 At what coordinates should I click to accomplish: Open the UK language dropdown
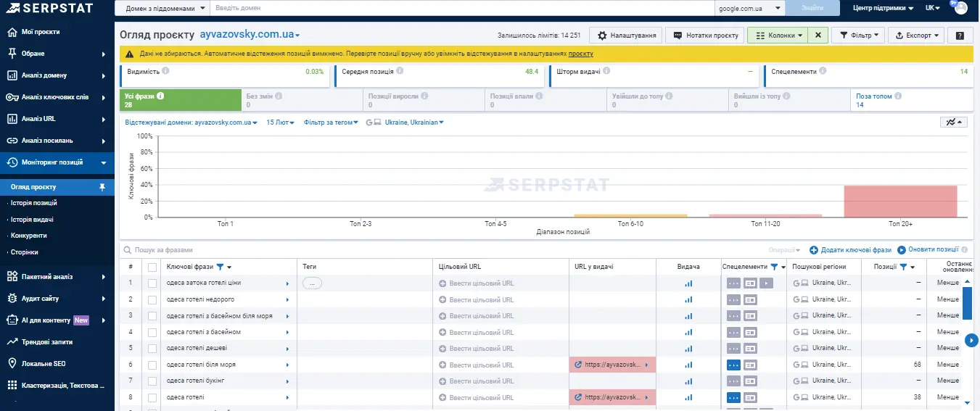coord(932,8)
